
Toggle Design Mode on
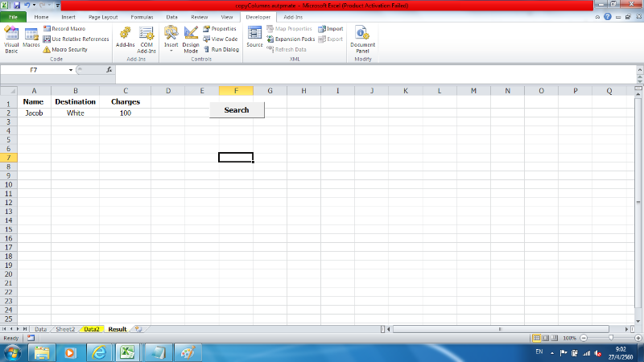191,38
